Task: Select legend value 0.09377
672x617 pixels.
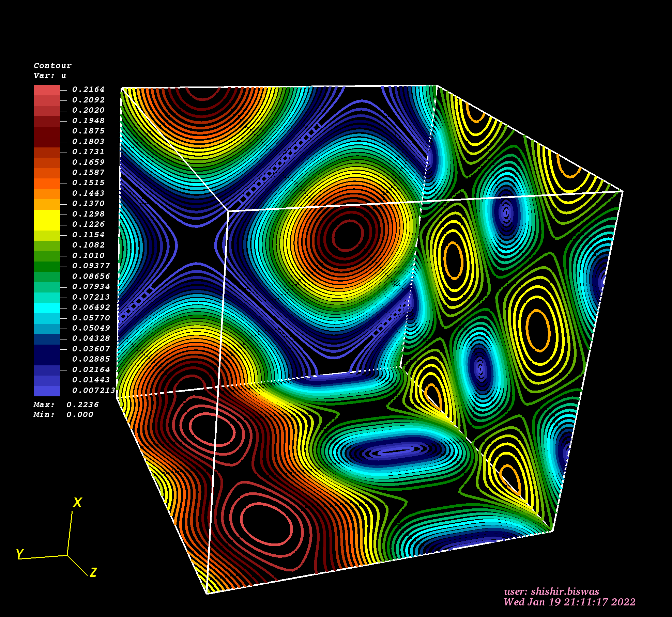Action: pyautogui.click(x=91, y=266)
